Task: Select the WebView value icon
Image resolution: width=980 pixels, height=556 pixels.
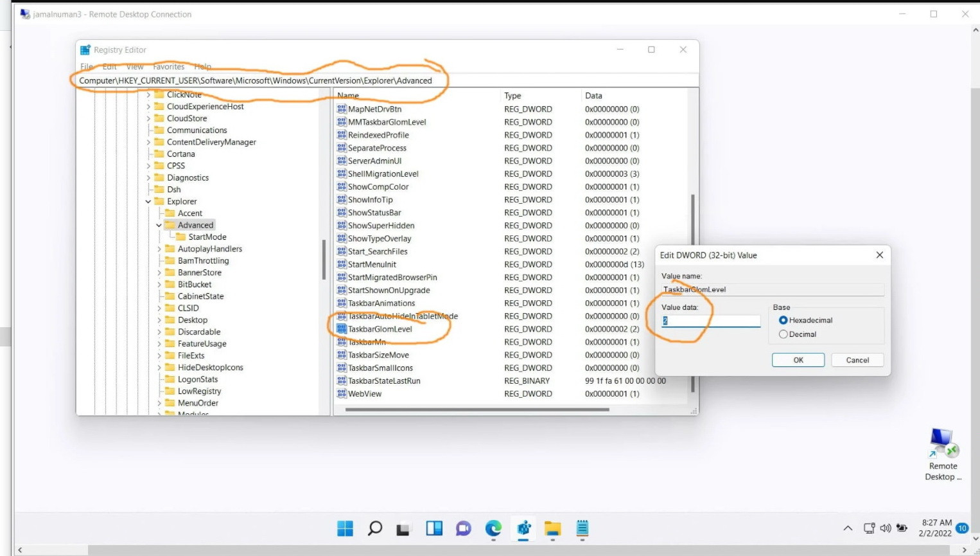Action: click(342, 393)
